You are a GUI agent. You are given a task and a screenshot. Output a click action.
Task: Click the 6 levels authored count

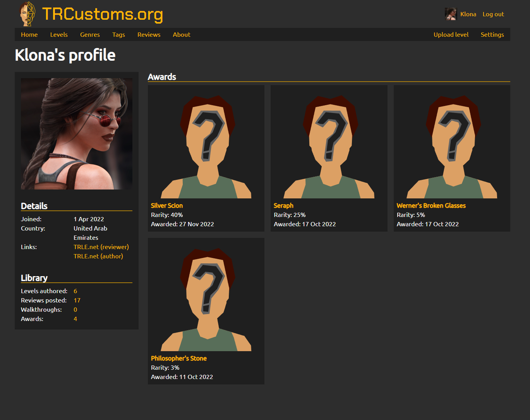click(x=75, y=291)
